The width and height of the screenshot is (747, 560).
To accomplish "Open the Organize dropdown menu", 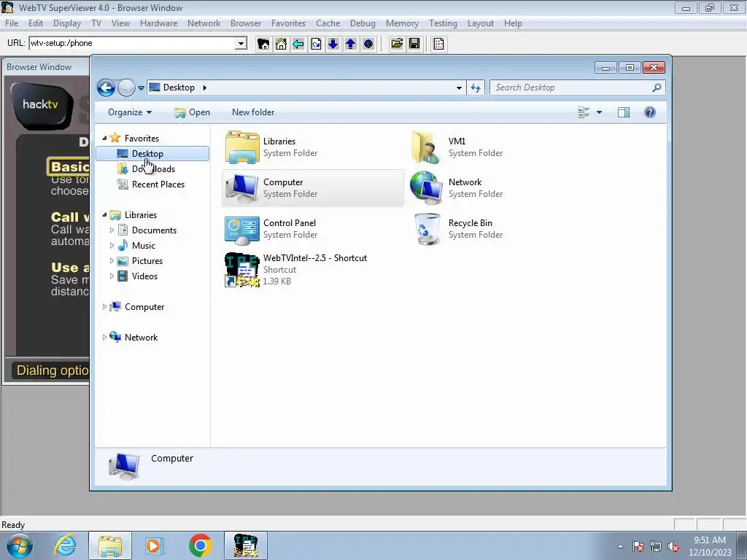I will point(130,112).
